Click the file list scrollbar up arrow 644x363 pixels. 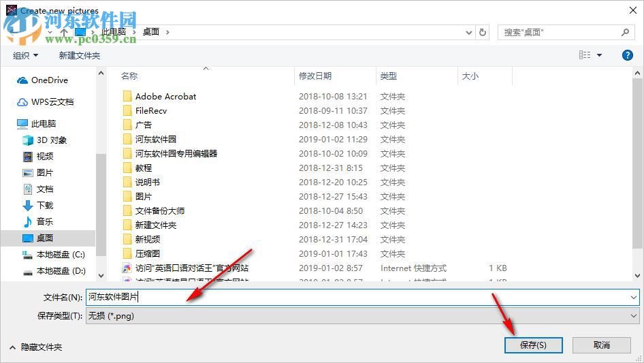[637, 73]
